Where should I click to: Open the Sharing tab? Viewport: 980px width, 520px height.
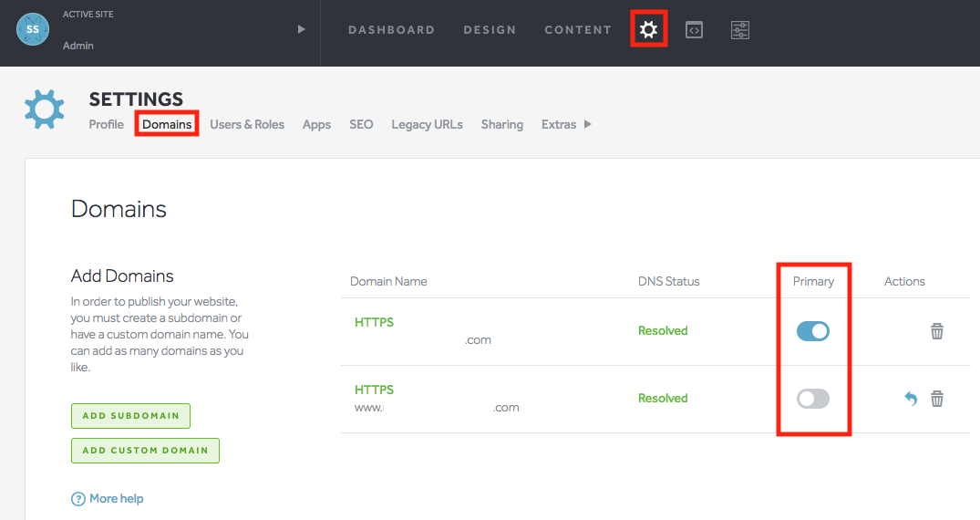502,124
